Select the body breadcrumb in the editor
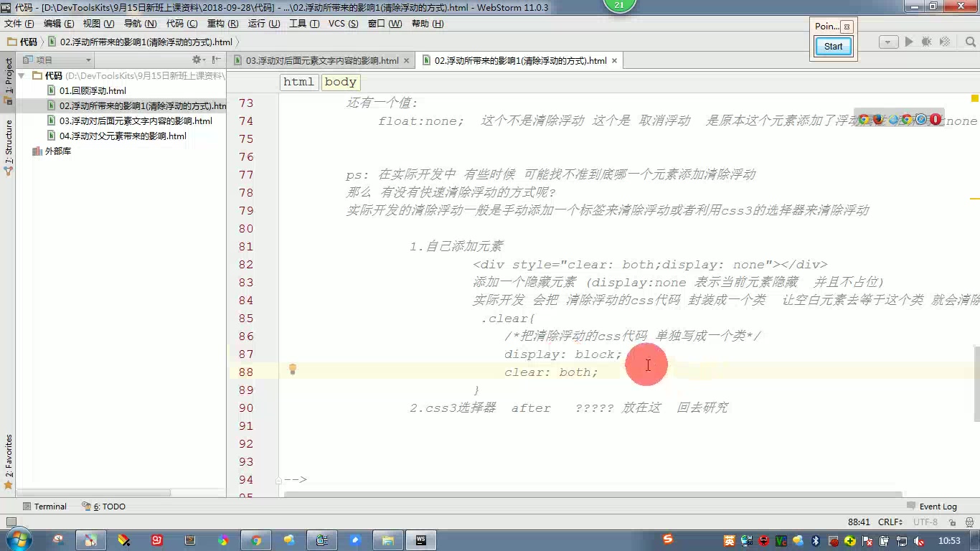Image resolution: width=980 pixels, height=551 pixels. click(340, 82)
